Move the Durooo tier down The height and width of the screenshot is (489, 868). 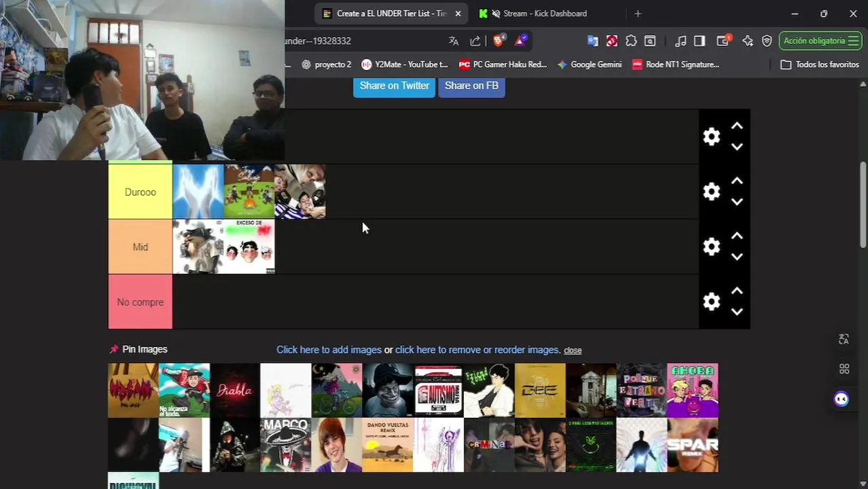click(x=737, y=202)
